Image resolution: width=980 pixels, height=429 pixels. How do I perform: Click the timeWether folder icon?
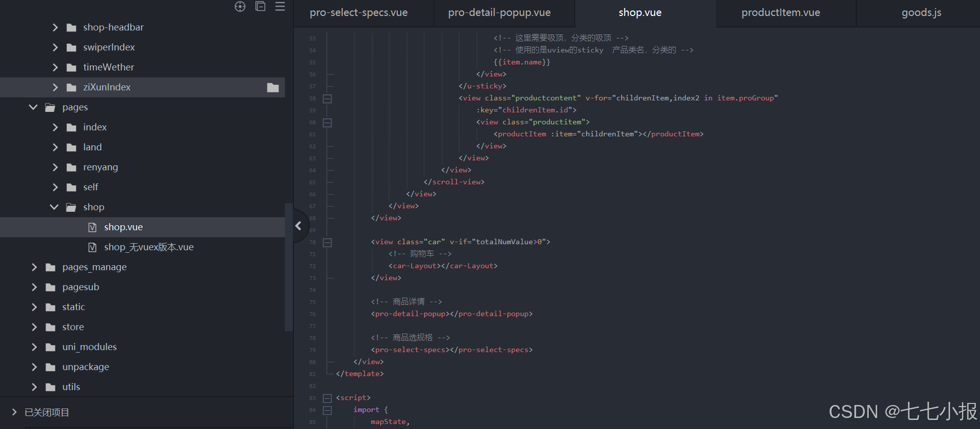pos(71,67)
